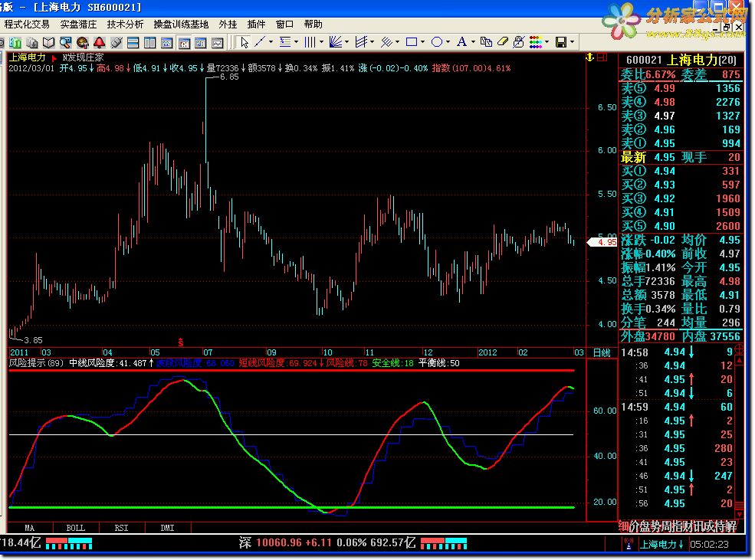Select the circle drawing tool
Image resolution: width=755 pixels, height=560 pixels.
pos(437,42)
